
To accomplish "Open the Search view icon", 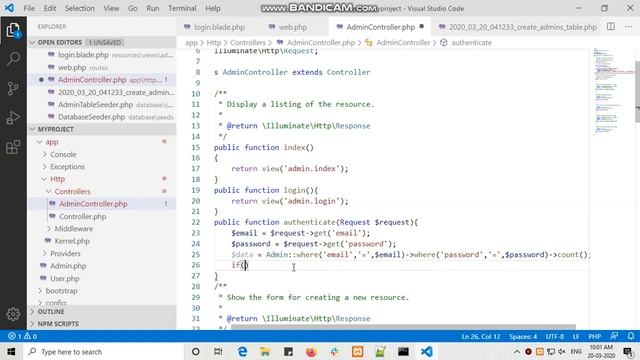I will (13, 59).
